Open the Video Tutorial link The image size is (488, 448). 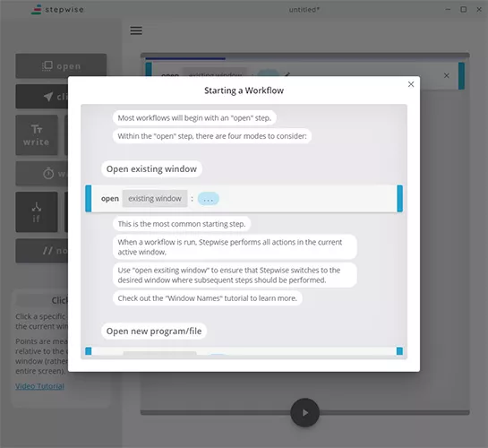pos(39,386)
